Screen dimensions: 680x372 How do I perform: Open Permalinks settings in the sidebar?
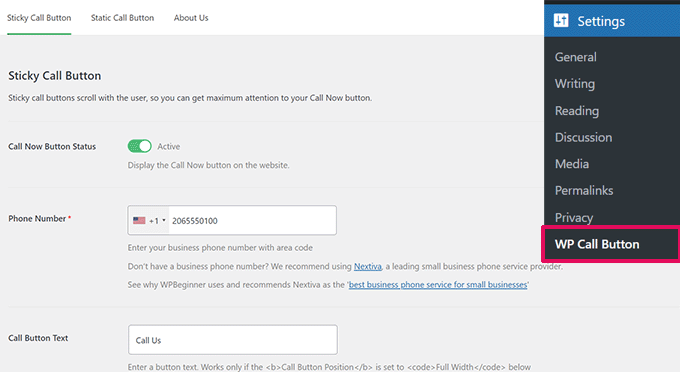point(584,190)
